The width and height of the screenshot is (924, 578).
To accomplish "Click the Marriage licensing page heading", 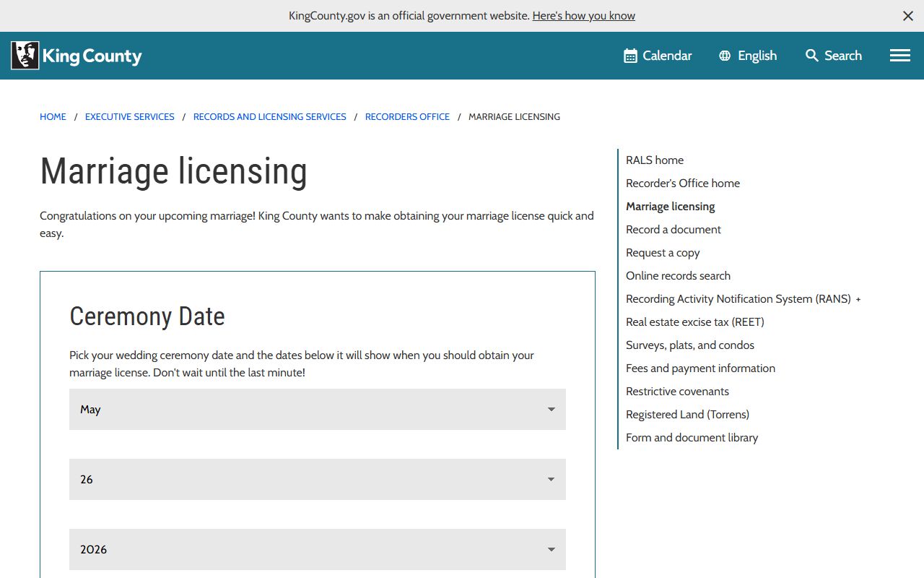I will (174, 172).
